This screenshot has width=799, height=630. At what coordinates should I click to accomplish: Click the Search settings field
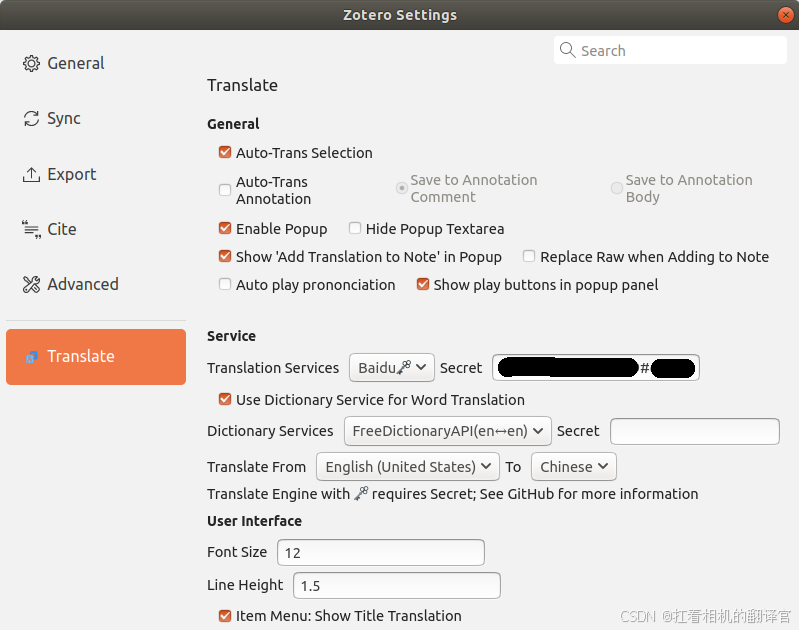click(x=670, y=50)
